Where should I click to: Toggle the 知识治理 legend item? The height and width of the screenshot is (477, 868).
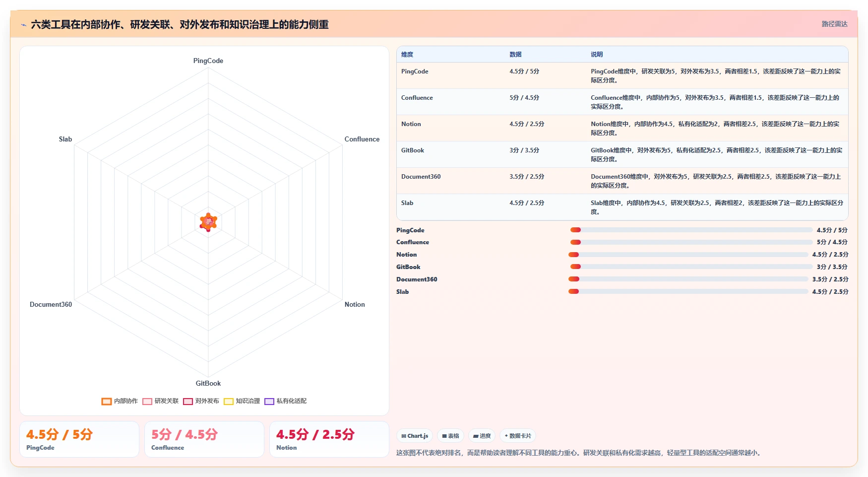pyautogui.click(x=242, y=401)
